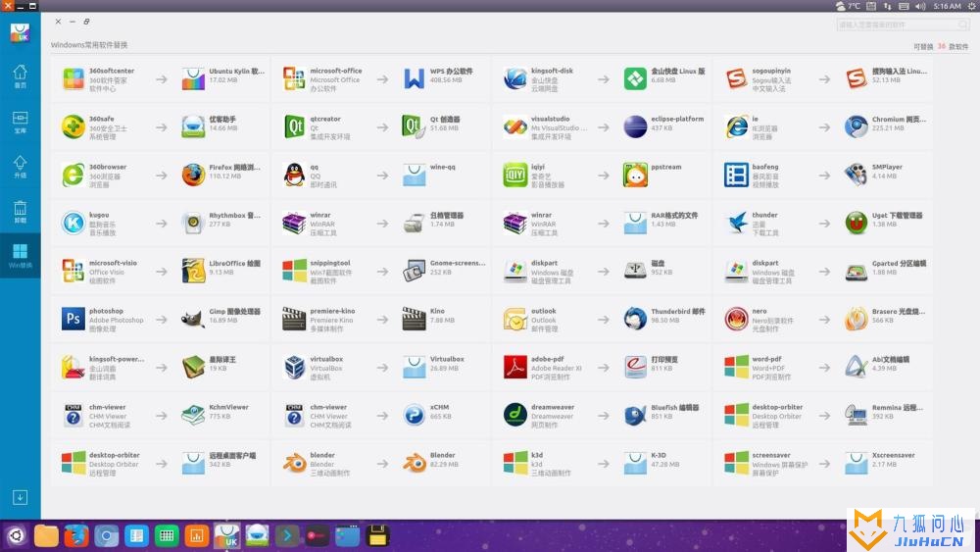Select the Uget download manager icon
The width and height of the screenshot is (980, 552).
(x=856, y=224)
